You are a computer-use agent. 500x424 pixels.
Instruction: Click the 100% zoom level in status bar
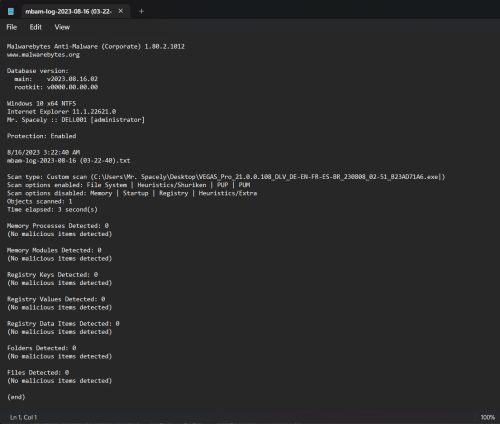(488, 417)
